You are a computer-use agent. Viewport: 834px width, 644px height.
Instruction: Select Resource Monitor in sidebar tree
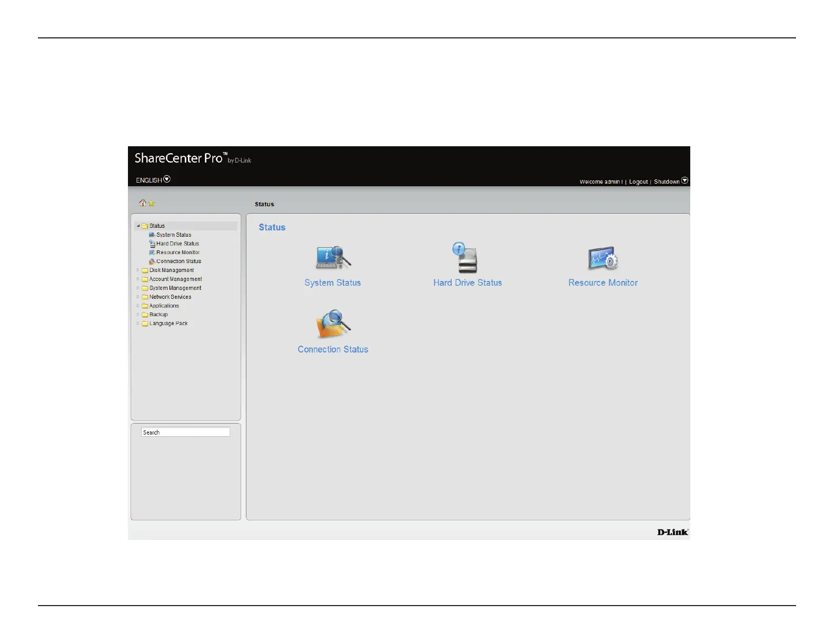pyautogui.click(x=177, y=253)
